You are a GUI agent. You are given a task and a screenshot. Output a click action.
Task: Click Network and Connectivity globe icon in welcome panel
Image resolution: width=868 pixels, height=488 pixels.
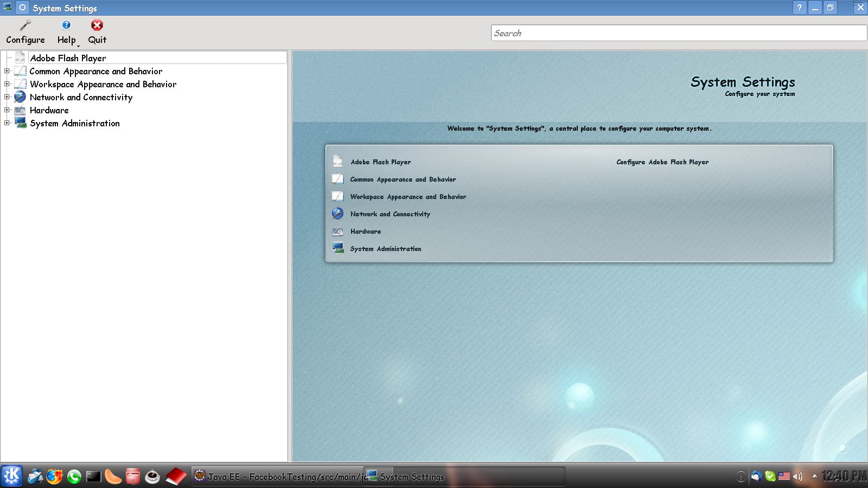(337, 214)
